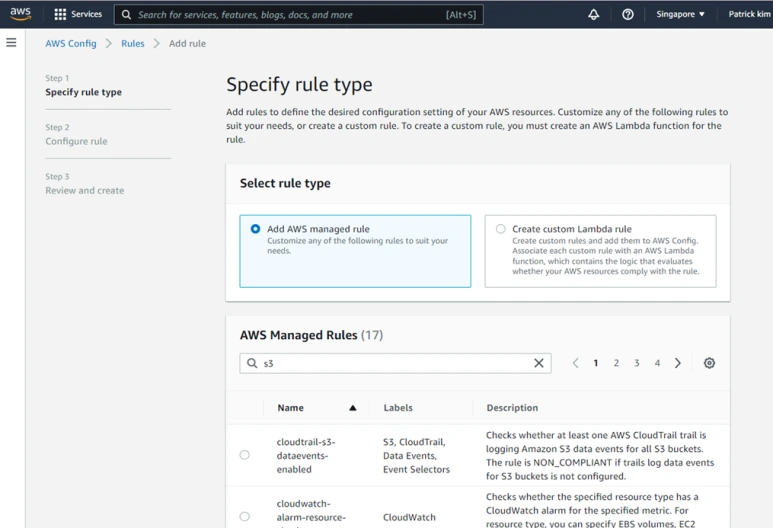The width and height of the screenshot is (773, 528).
Task: Go to next page arrow
Action: pos(678,363)
